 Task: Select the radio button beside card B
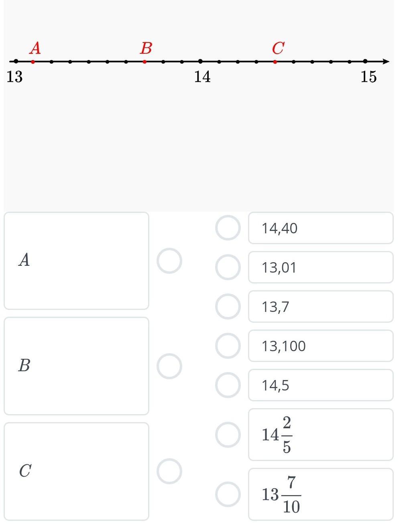(169, 366)
